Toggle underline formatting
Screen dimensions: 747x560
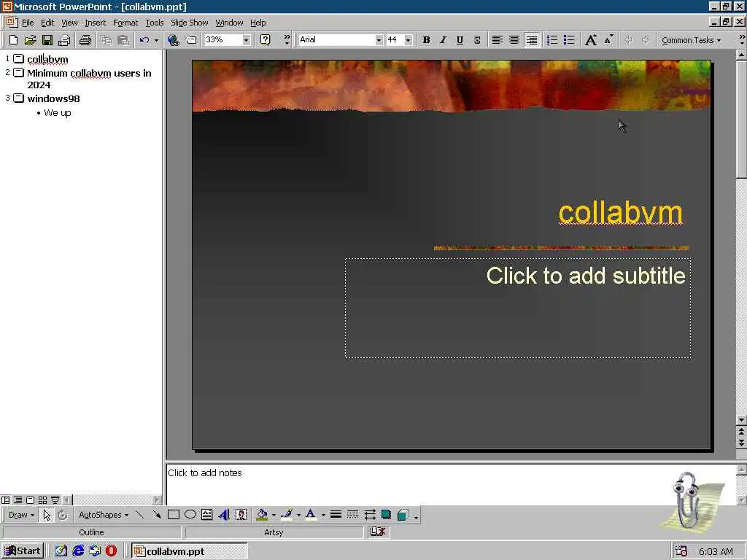tap(460, 40)
